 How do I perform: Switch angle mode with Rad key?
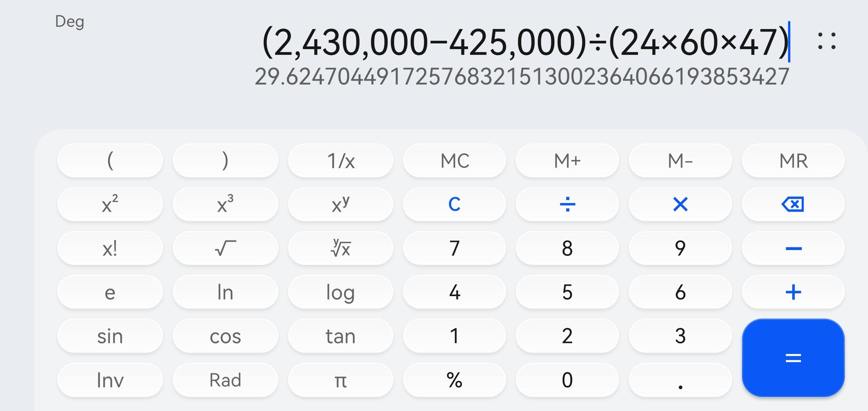(225, 380)
